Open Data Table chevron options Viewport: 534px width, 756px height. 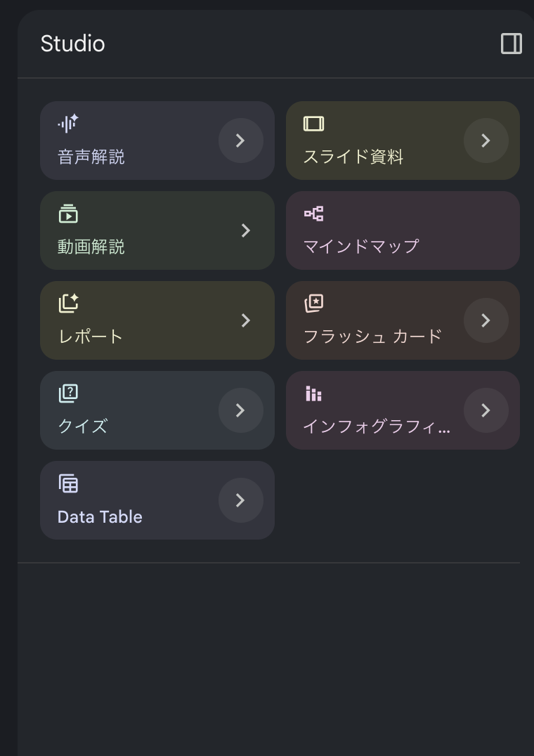click(240, 500)
